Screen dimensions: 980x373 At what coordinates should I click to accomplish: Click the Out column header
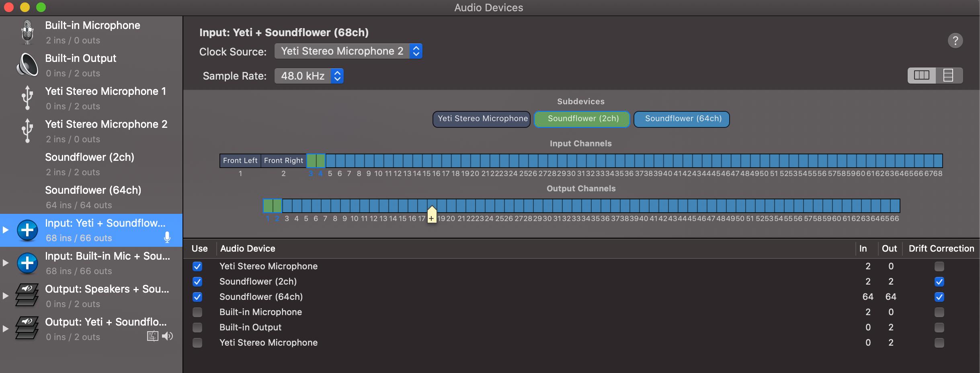[890, 248]
